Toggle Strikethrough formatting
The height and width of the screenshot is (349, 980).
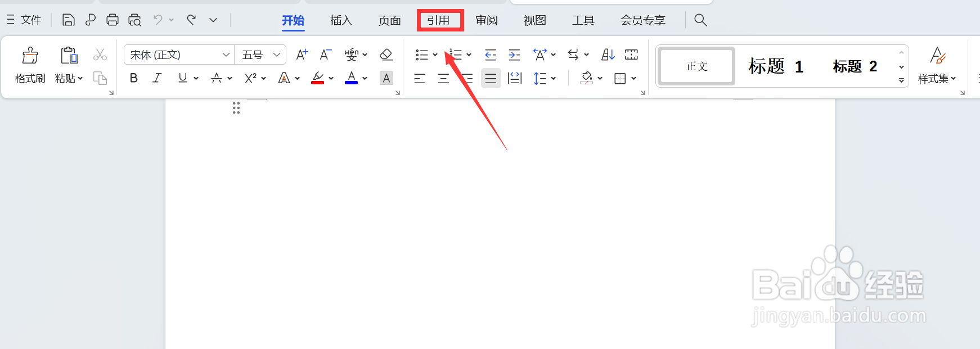(217, 78)
